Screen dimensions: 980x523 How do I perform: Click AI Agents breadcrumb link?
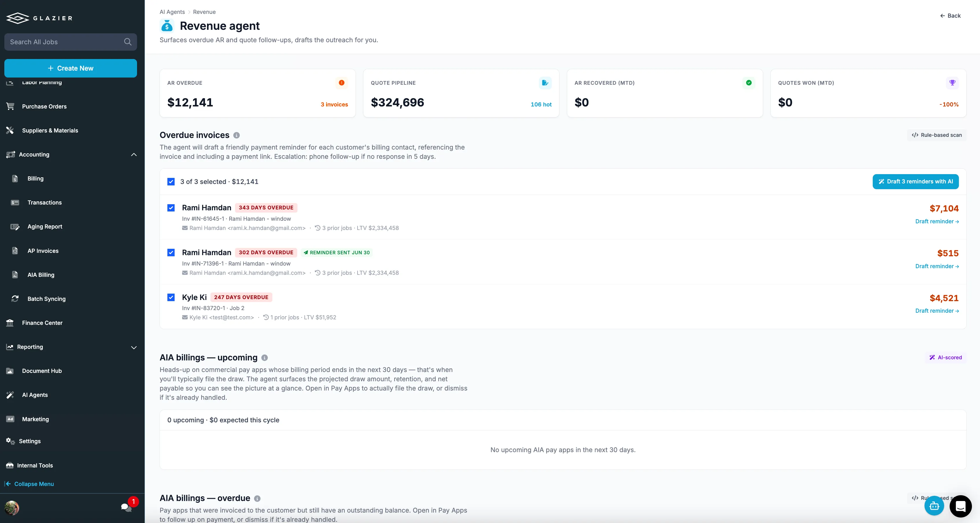172,12
